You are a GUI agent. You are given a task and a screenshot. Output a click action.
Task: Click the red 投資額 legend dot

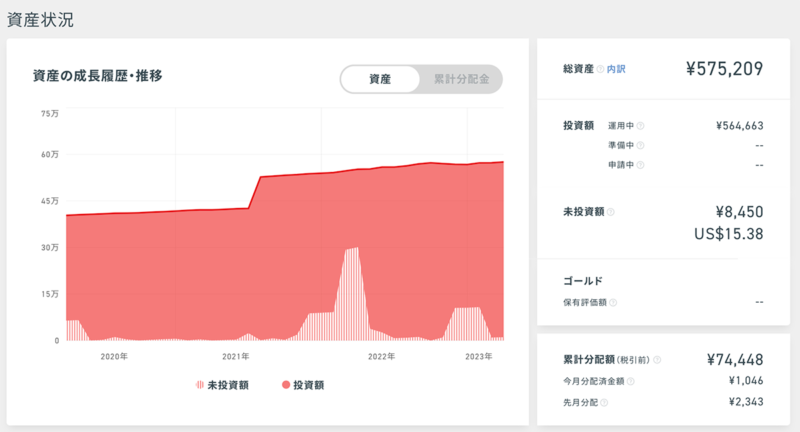point(286,385)
